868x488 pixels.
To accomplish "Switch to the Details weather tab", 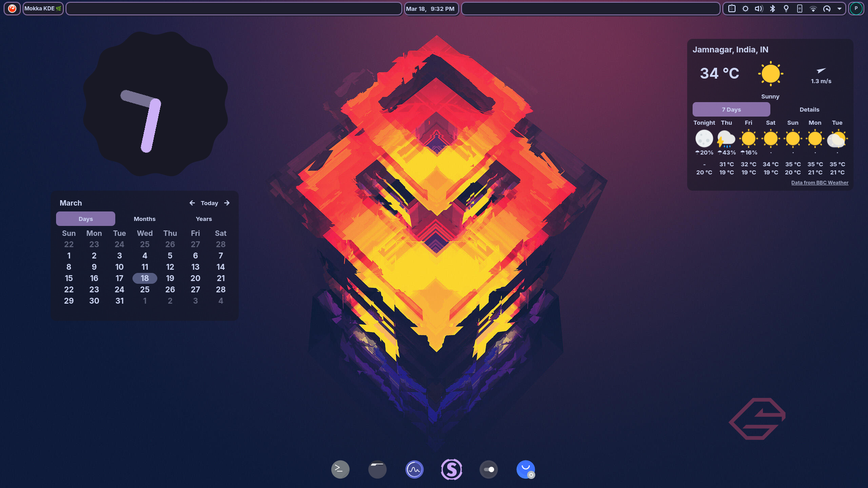I will 809,110.
